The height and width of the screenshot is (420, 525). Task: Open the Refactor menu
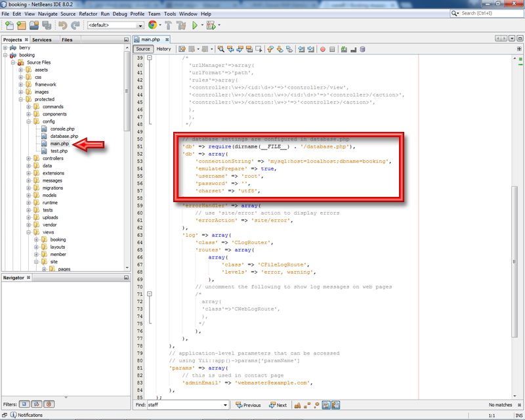point(87,13)
